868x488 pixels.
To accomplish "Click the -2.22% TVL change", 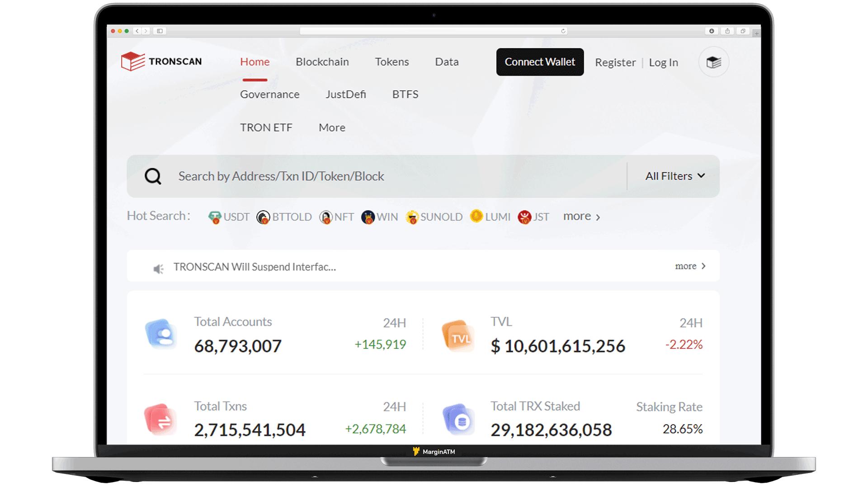I will [684, 344].
